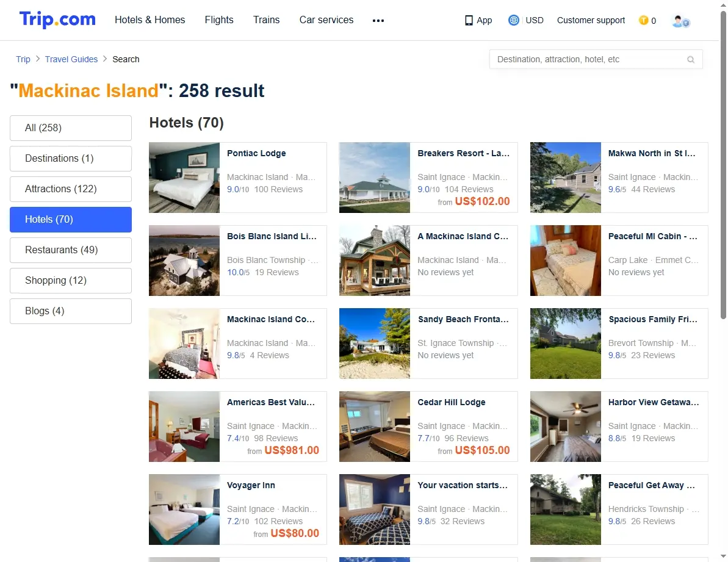This screenshot has height=562, width=728.
Task: Select the Shopping (12) filter
Action: click(x=71, y=280)
